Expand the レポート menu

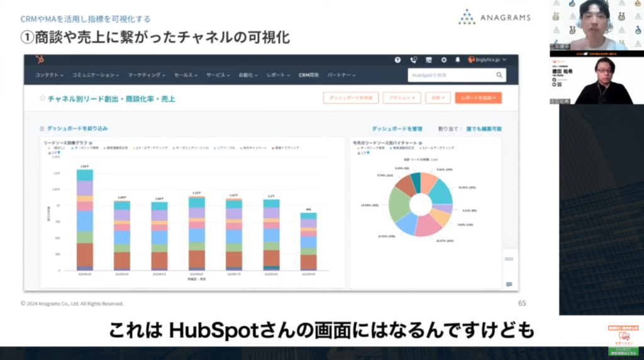[x=278, y=75]
